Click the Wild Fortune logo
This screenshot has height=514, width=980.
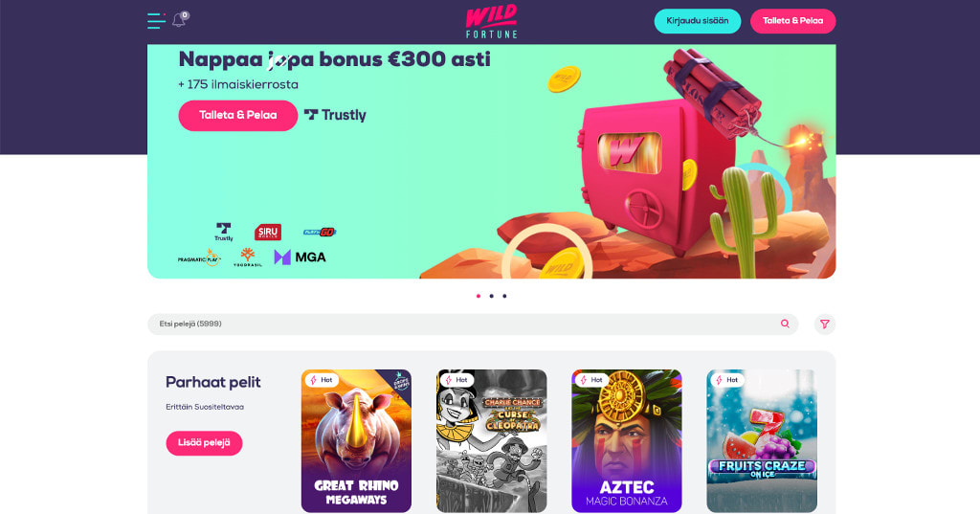492,21
